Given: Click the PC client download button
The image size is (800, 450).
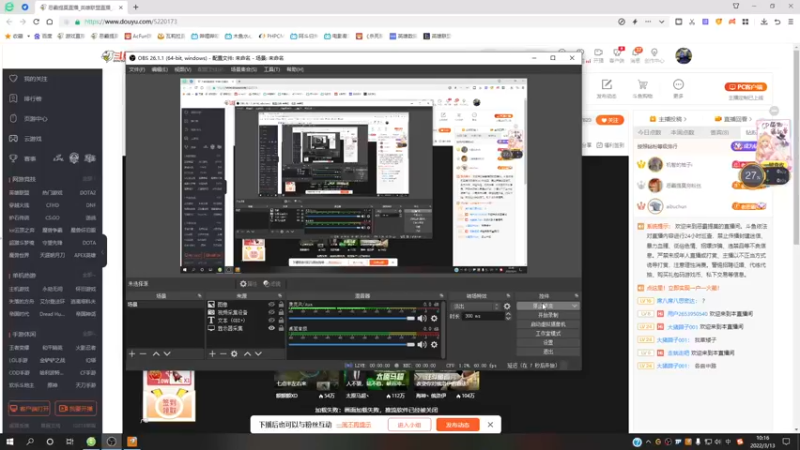Looking at the screenshot, I should tap(746, 87).
